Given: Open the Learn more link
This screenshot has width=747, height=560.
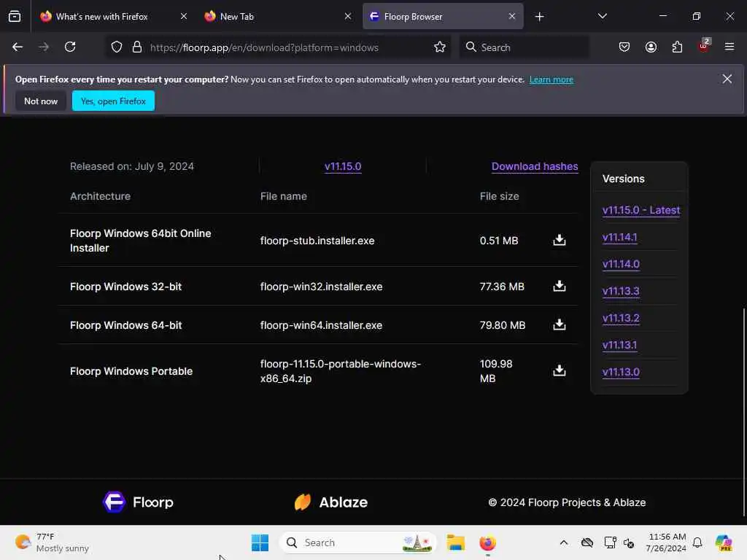Looking at the screenshot, I should pyautogui.click(x=551, y=79).
